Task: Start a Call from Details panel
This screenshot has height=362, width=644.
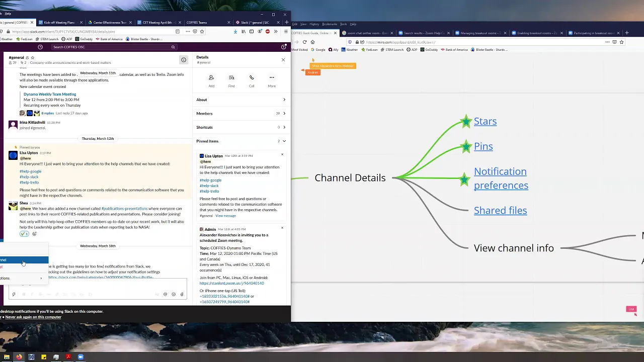Action: [252, 77]
